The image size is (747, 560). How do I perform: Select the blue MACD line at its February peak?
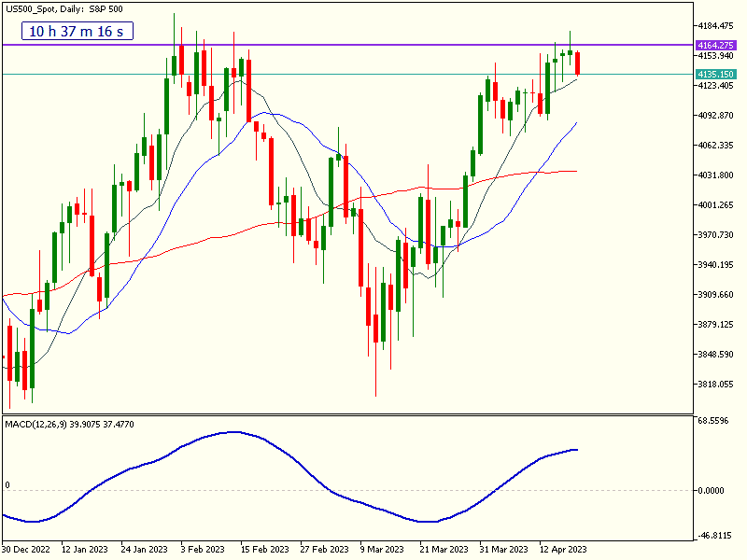[x=232, y=432]
